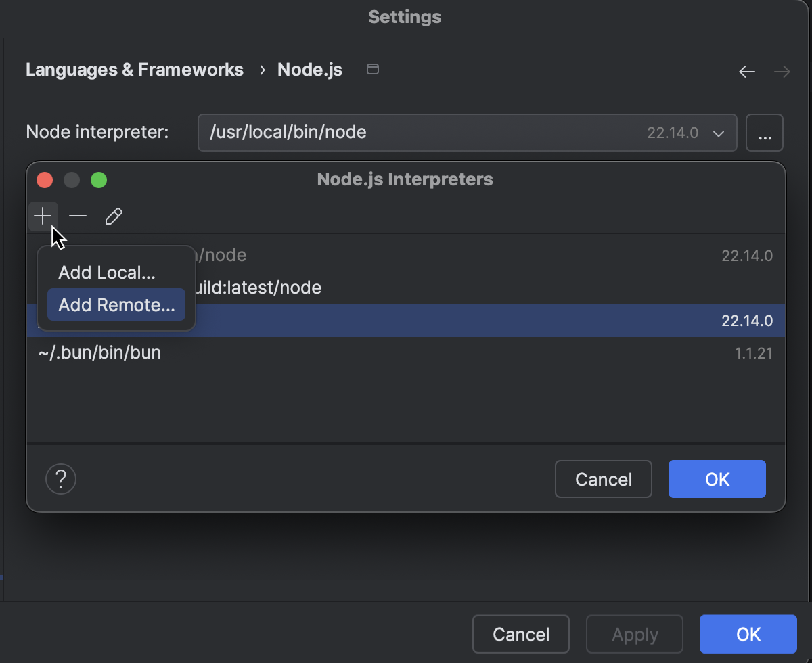Expand the Node interpreter dropdown
This screenshot has height=663, width=812.
[x=719, y=133]
